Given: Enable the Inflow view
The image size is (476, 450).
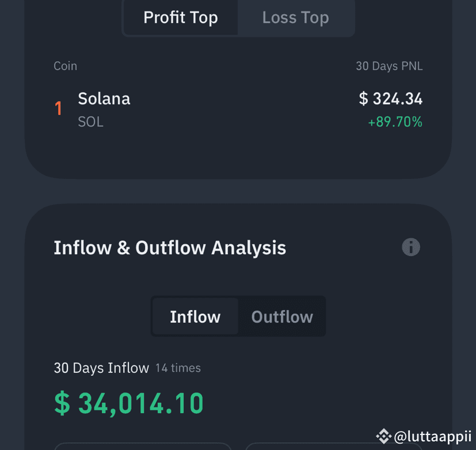Looking at the screenshot, I should pos(195,316).
